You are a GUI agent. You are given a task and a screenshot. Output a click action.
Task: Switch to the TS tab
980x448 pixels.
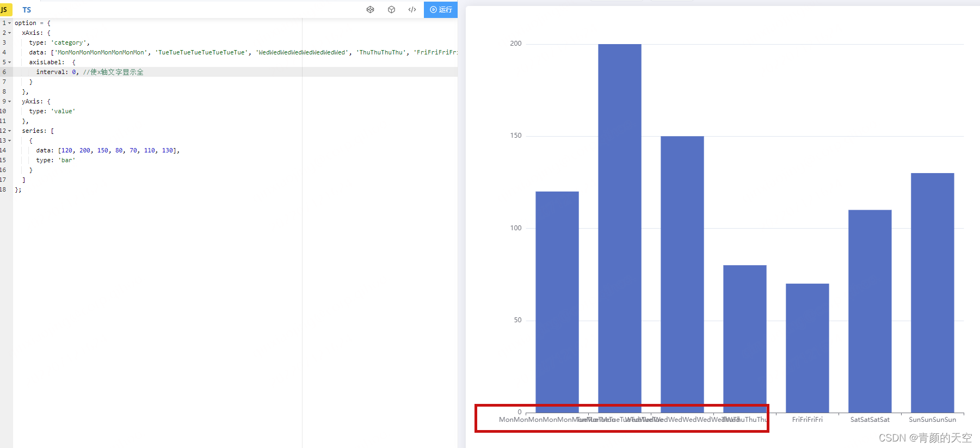click(27, 10)
